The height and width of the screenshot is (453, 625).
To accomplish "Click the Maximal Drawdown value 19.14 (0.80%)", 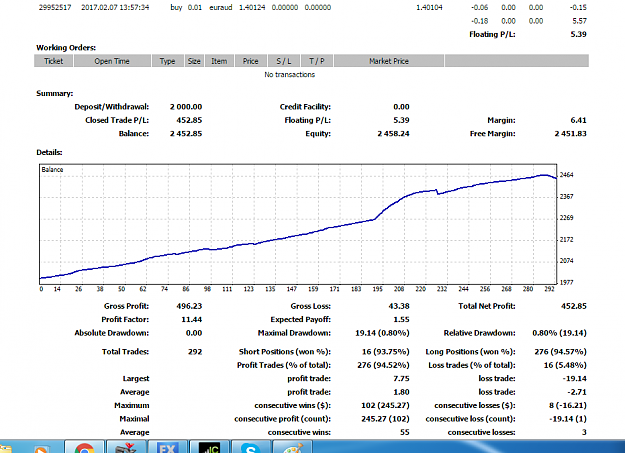I will click(382, 333).
